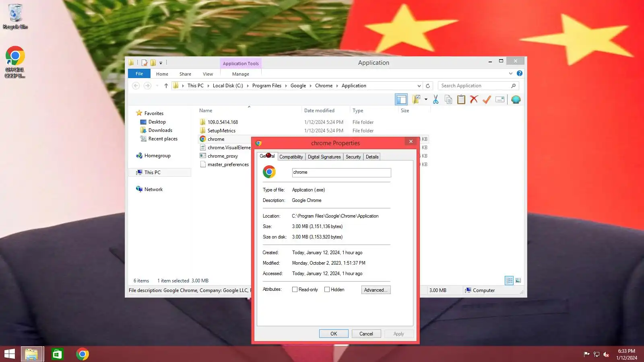Refresh the Application folder view
Image resolution: width=644 pixels, height=362 pixels.
click(x=428, y=86)
